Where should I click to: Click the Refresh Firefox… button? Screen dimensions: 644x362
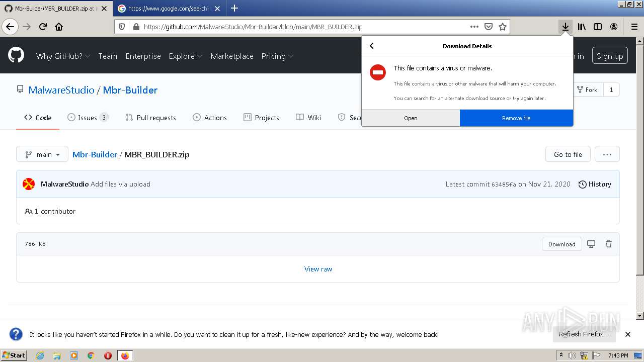pyautogui.click(x=584, y=334)
